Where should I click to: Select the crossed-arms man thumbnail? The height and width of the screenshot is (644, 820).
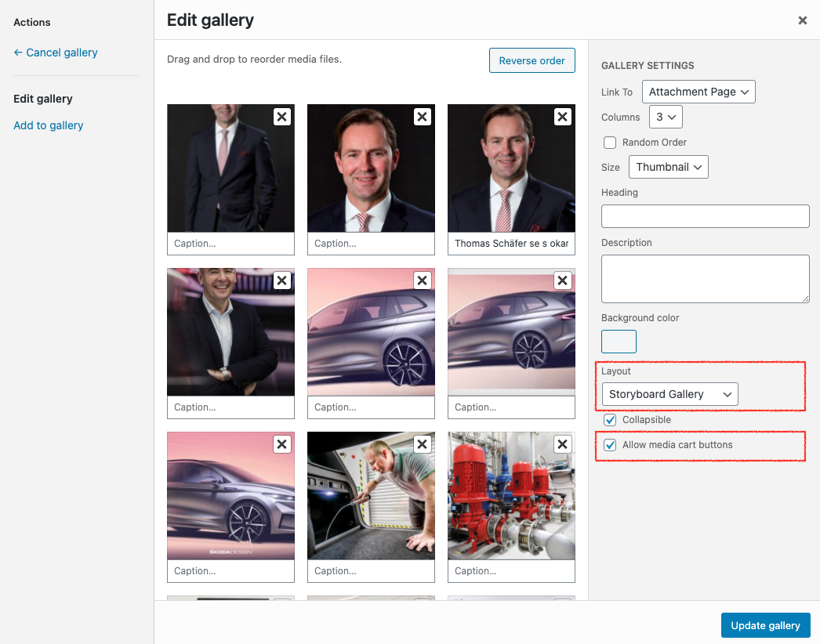[230, 332]
